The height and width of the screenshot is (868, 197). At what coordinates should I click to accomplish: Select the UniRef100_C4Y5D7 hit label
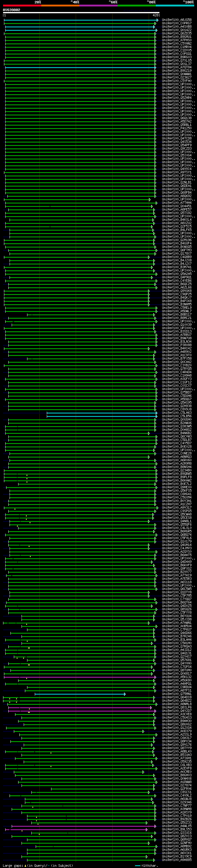click(177, 443)
